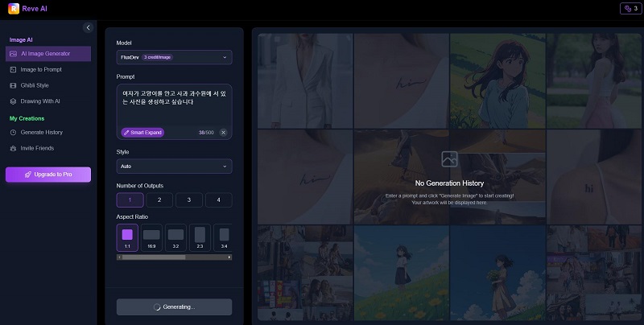The width and height of the screenshot is (644, 325).
Task: Set Number of Outputs to 2
Action: (159, 200)
